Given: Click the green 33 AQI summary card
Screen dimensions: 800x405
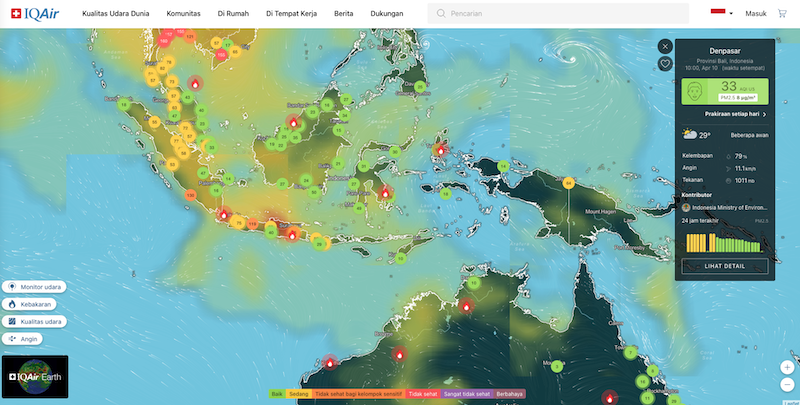Looking at the screenshot, I should [724, 91].
